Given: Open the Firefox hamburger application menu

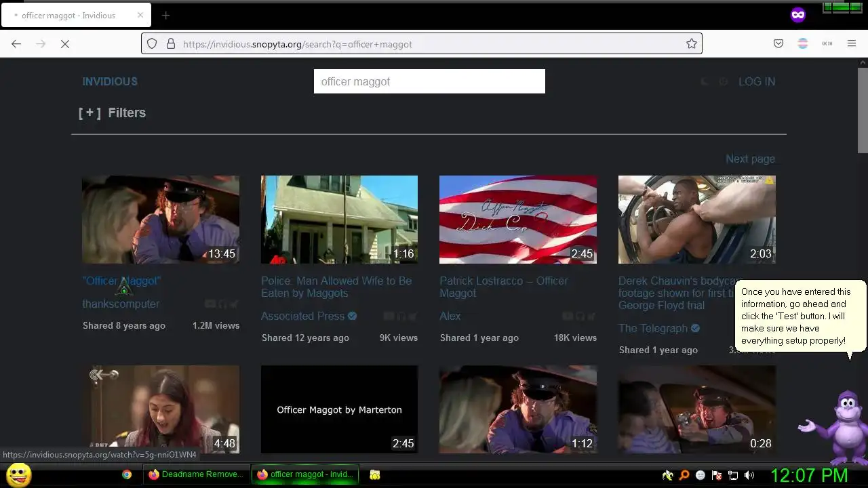Looking at the screenshot, I should coord(852,43).
